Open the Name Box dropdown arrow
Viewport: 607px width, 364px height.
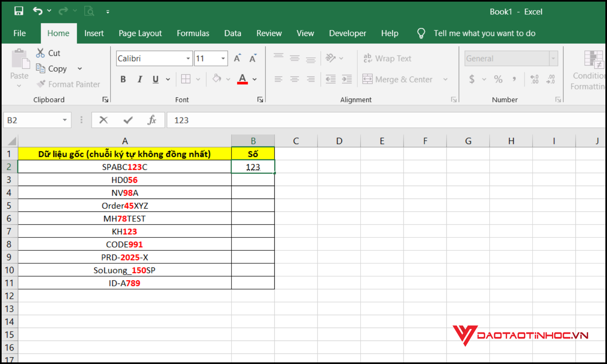[65, 120]
